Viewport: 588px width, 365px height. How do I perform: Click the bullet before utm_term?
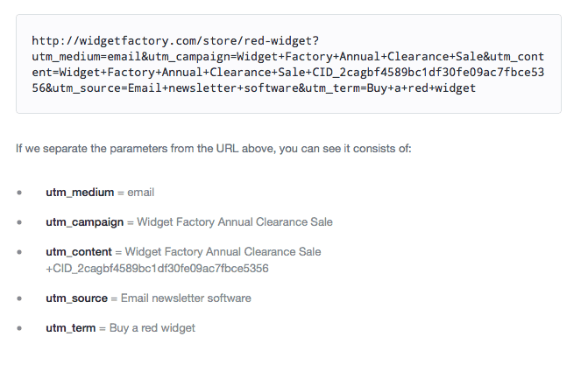tap(19, 328)
